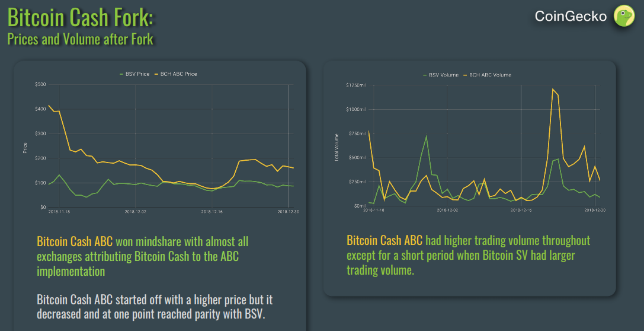Hide the BCH ABC Volume series via legend
The width and height of the screenshot is (644, 331).
tap(490, 75)
